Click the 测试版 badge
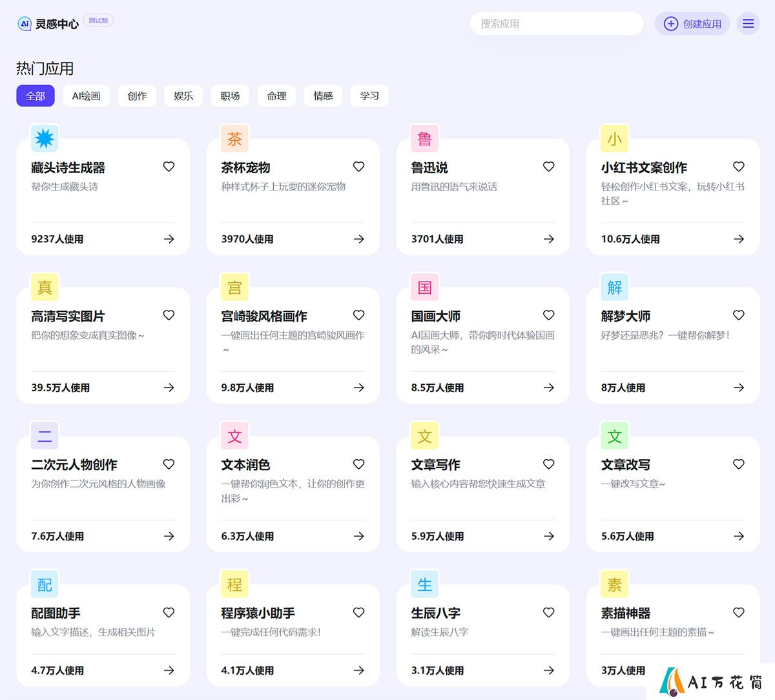Viewport: 775px width, 700px height. coord(98,21)
